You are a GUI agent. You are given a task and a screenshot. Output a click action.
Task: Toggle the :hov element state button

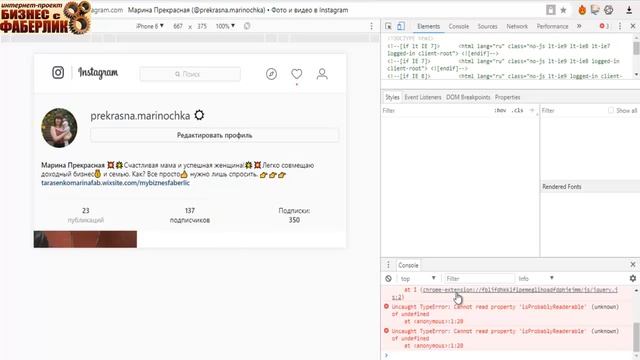tap(500, 110)
